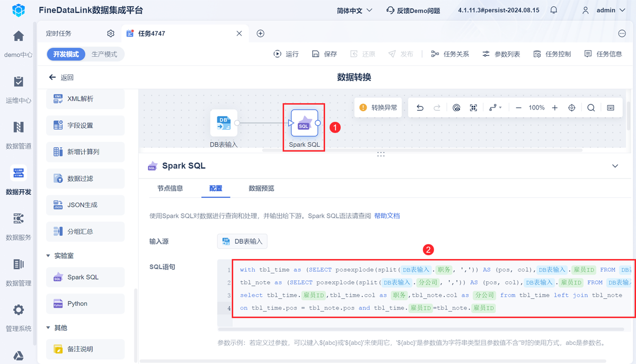Open the 配置 tab
Viewport: 636px width, 364px height.
[216, 189]
